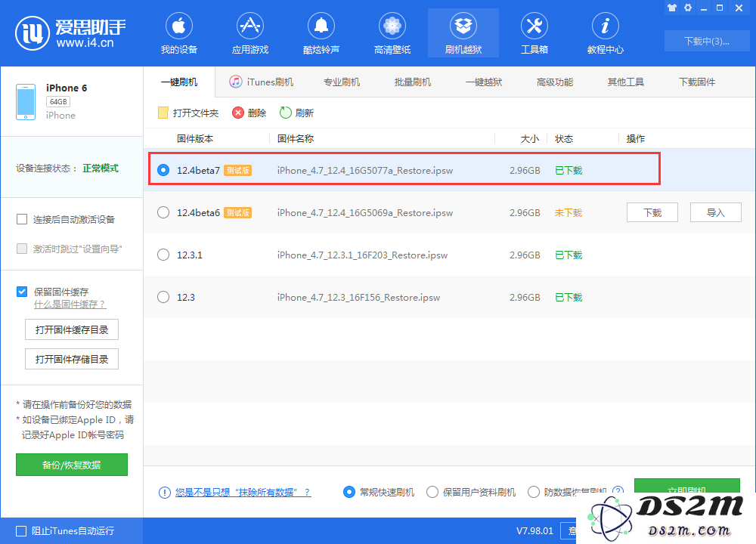Click 打开固件缓存目录 button
This screenshot has width=756, height=544.
[x=72, y=329]
